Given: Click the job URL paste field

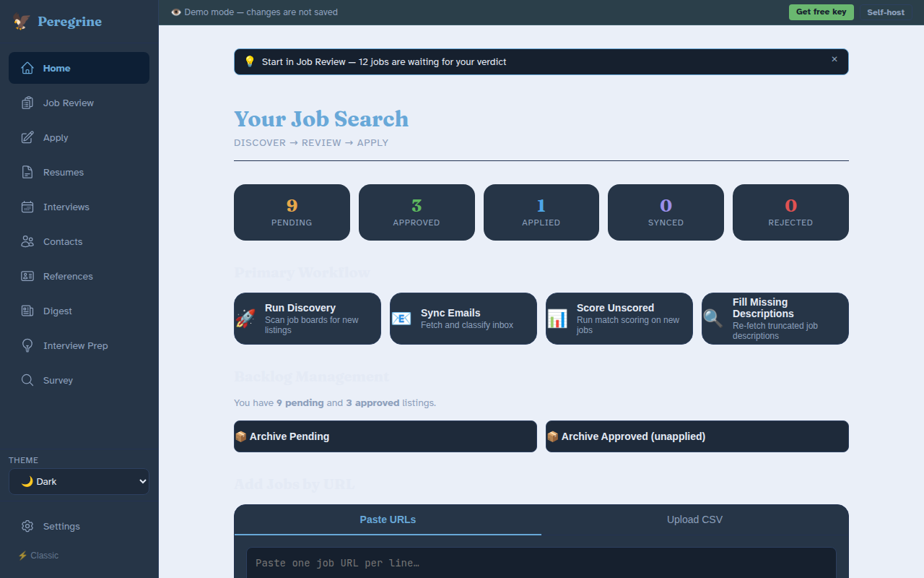Looking at the screenshot, I should pyautogui.click(x=541, y=563).
